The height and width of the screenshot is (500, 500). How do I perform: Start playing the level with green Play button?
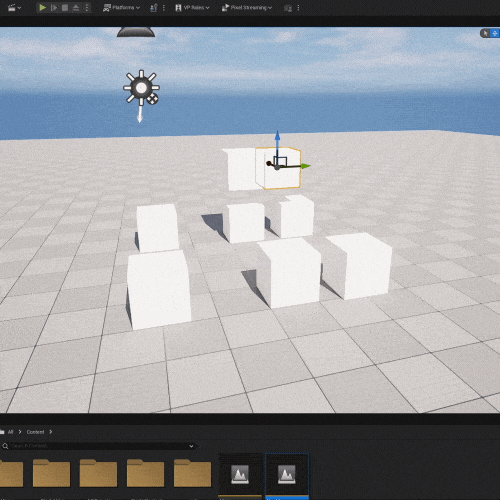click(42, 7)
